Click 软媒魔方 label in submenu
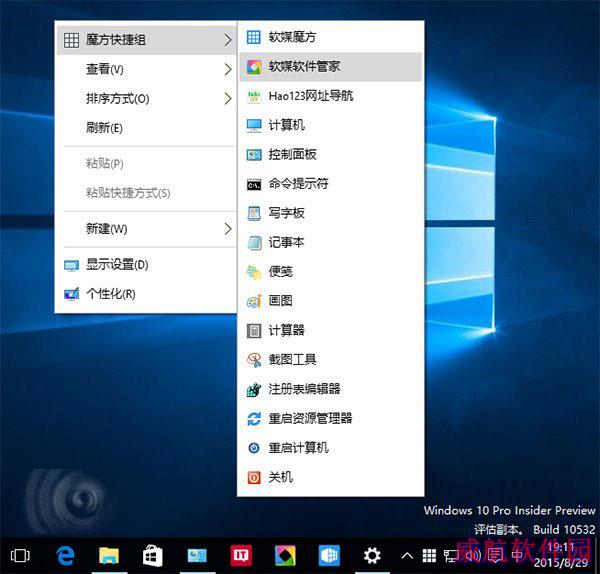The height and width of the screenshot is (574, 600). point(292,37)
